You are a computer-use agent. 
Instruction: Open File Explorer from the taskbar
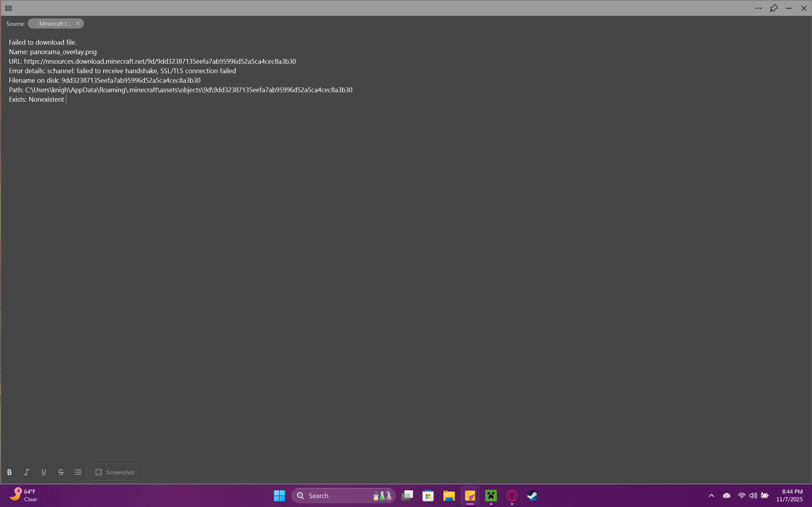point(449,496)
